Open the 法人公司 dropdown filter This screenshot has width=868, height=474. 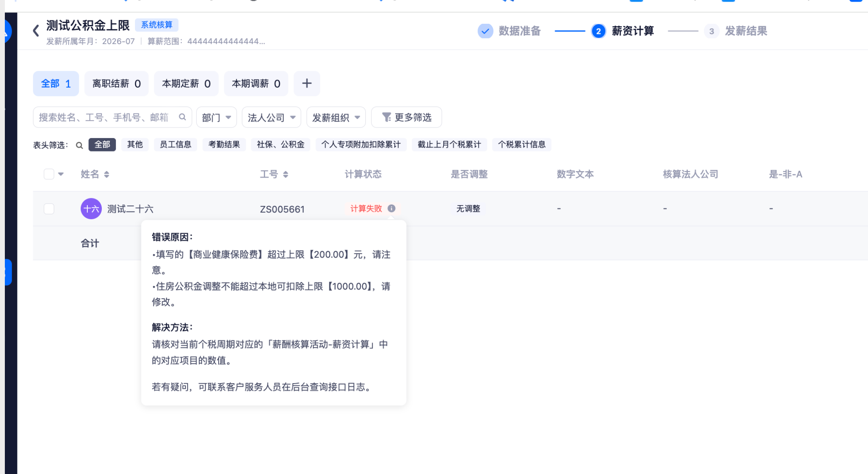click(x=272, y=117)
